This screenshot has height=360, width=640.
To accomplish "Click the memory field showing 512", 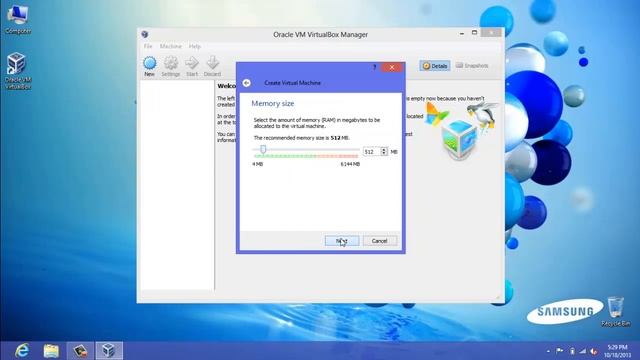I will 371,152.
